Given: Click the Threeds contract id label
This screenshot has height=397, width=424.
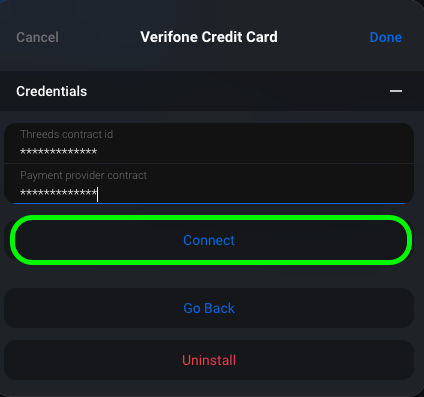Looking at the screenshot, I should pos(67,134).
